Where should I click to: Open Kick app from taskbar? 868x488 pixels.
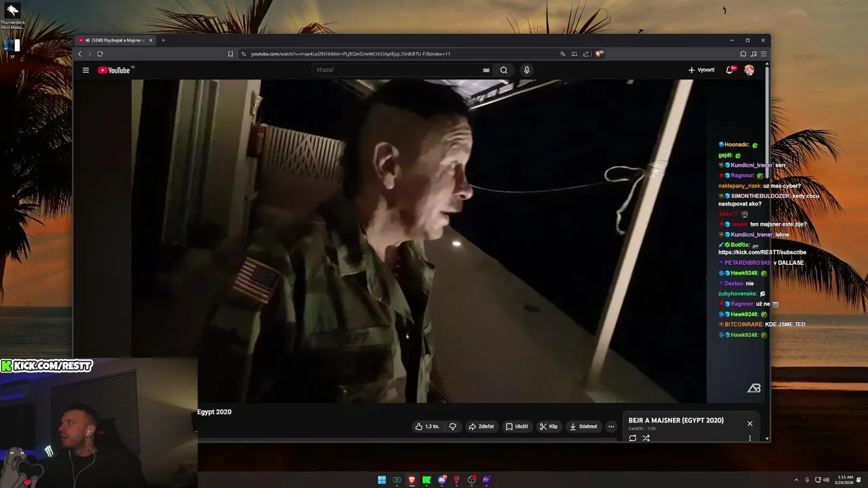coord(427,480)
